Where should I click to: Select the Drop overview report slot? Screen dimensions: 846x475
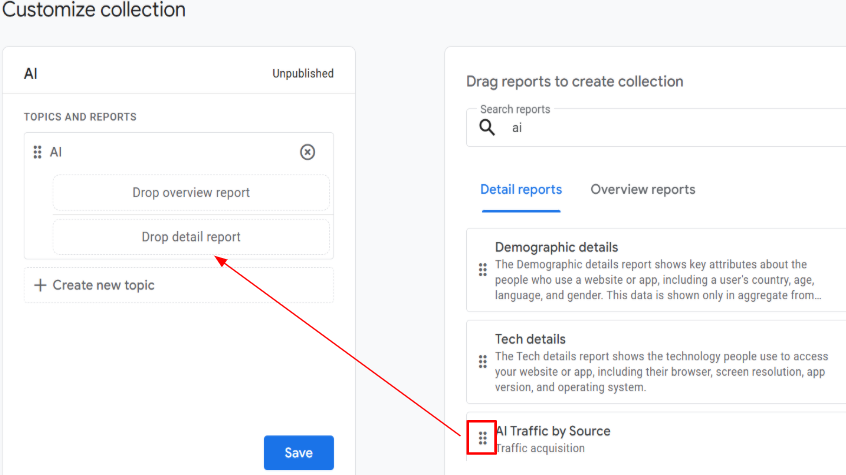pos(191,192)
